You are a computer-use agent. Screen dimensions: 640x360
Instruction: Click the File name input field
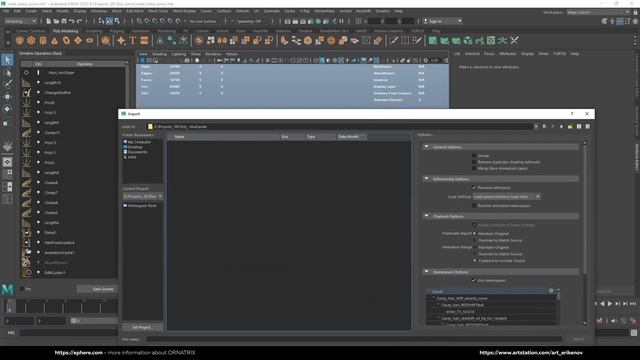click(x=353, y=339)
